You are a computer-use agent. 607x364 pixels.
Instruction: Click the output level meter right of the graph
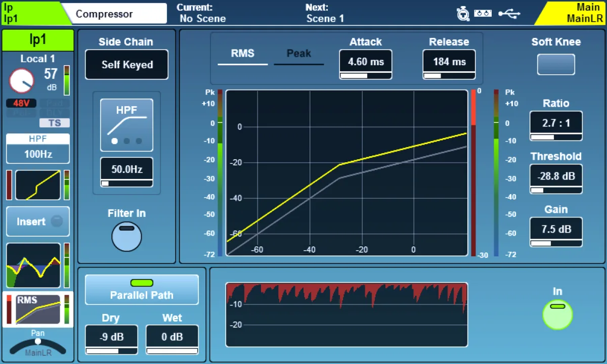coord(496,173)
